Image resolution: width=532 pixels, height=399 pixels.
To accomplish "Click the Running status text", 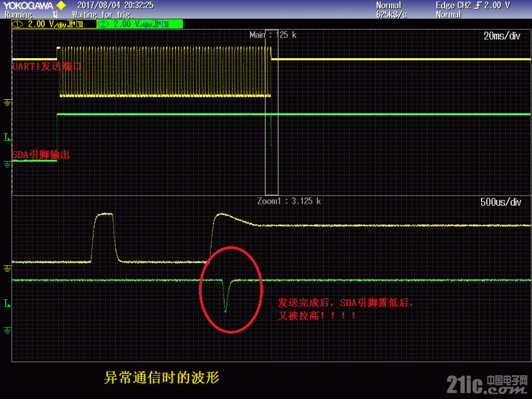I will [18, 15].
